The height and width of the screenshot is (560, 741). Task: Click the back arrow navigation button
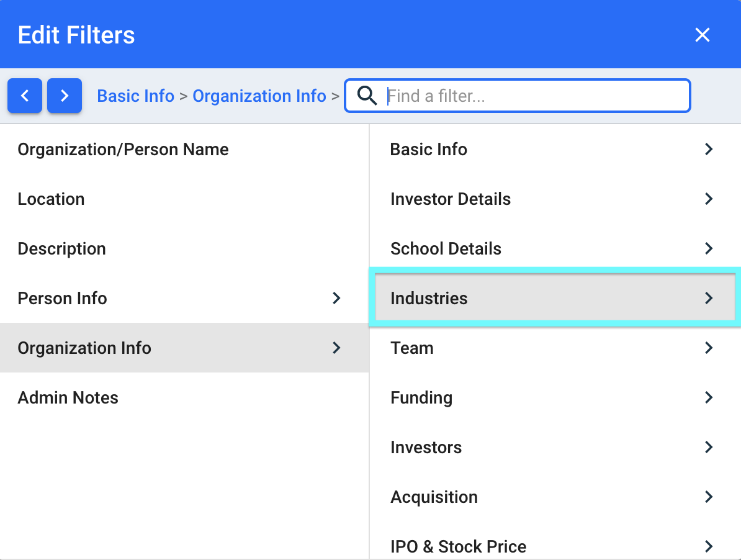pyautogui.click(x=25, y=96)
